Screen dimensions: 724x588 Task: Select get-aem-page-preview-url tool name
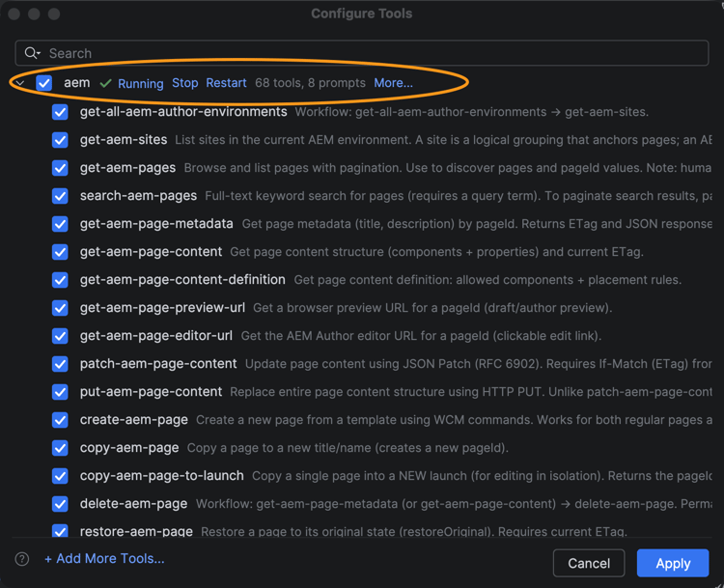pyautogui.click(x=162, y=308)
